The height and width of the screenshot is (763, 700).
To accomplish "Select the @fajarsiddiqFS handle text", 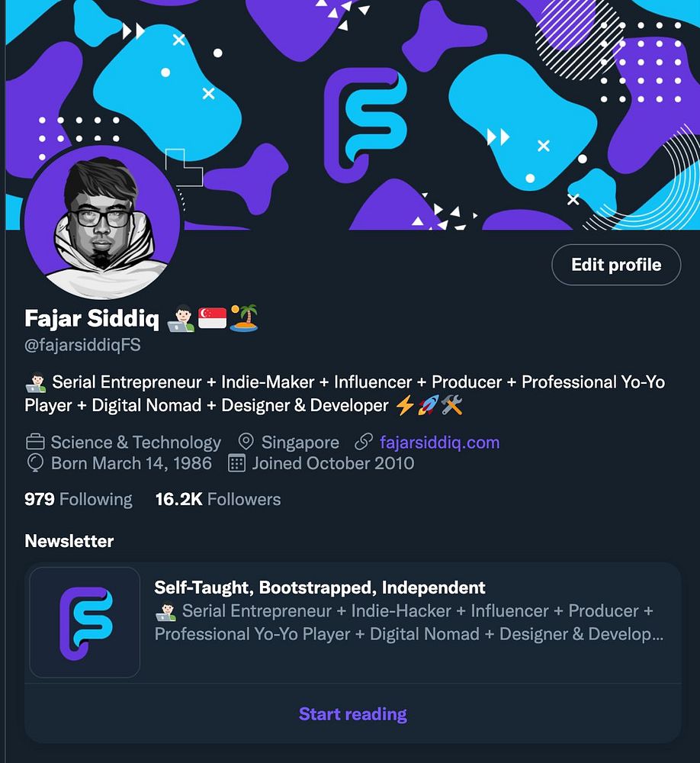I will point(82,345).
